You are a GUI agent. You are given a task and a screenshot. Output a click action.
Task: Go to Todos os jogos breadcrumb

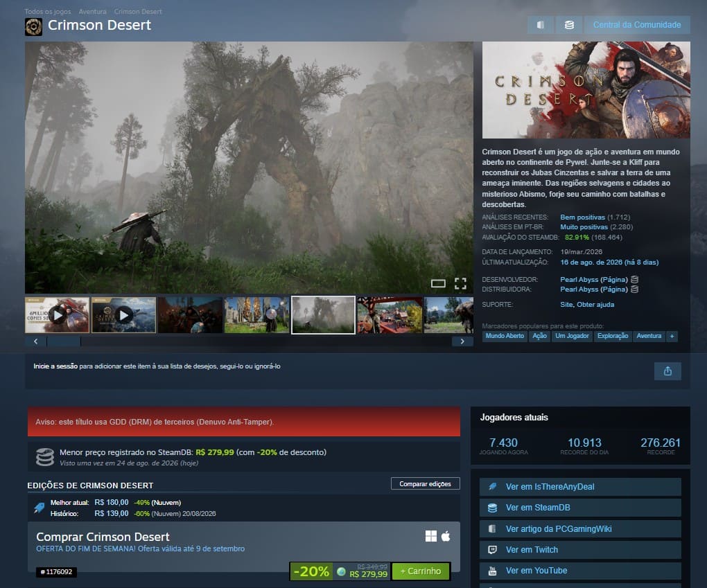click(x=48, y=11)
